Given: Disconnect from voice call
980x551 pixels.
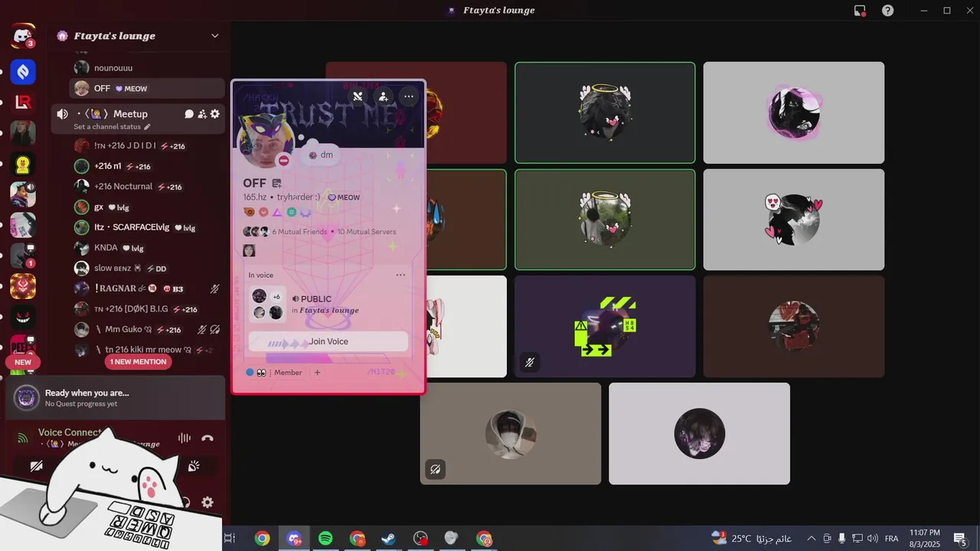Looking at the screenshot, I should (x=207, y=439).
